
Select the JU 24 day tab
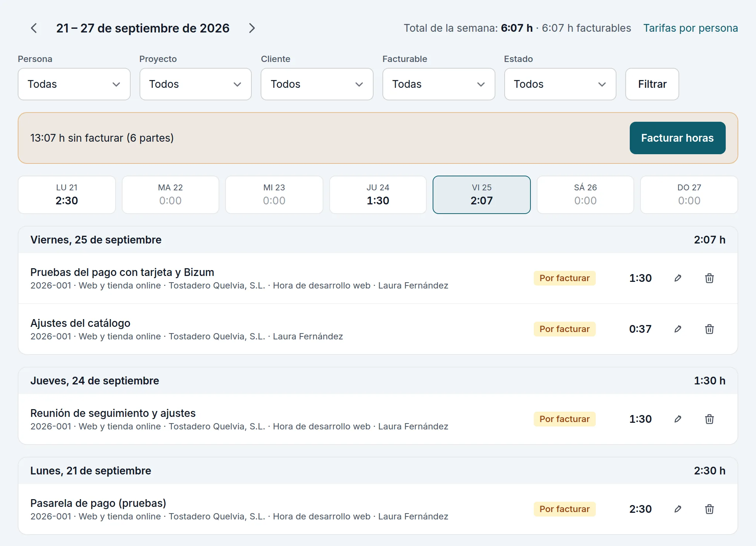pos(378,195)
